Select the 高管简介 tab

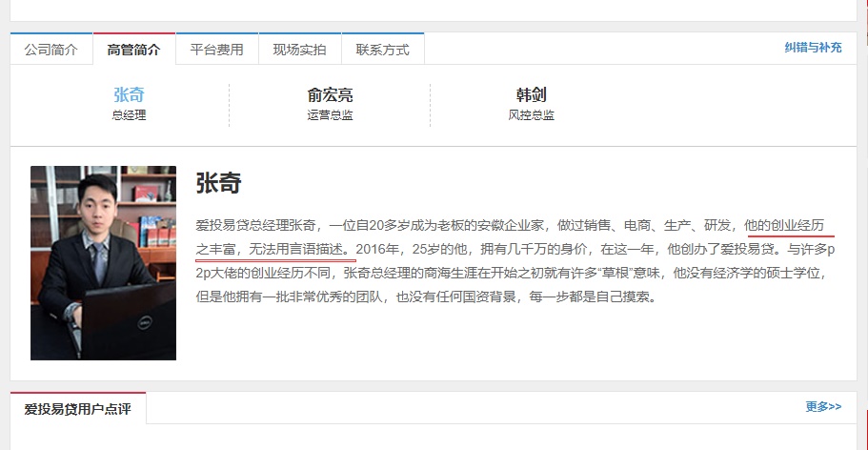[x=134, y=50]
